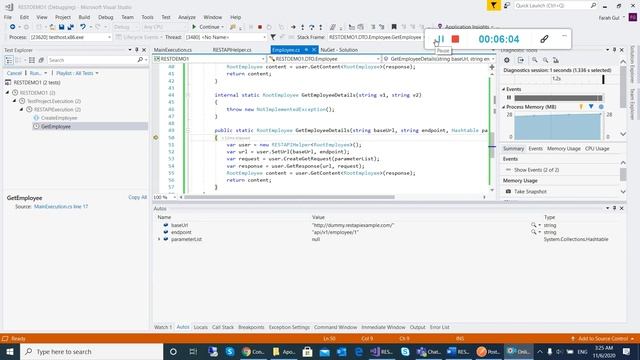Click Diagnostic Tools zoom out icon
This screenshot has height=360, width=640.
pos(545,60)
